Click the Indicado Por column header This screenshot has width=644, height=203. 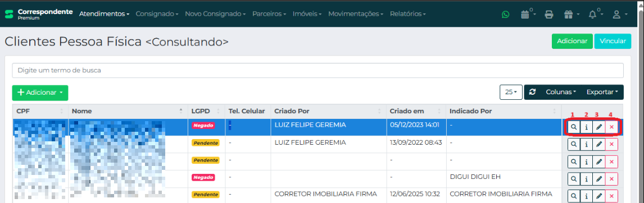coord(504,111)
